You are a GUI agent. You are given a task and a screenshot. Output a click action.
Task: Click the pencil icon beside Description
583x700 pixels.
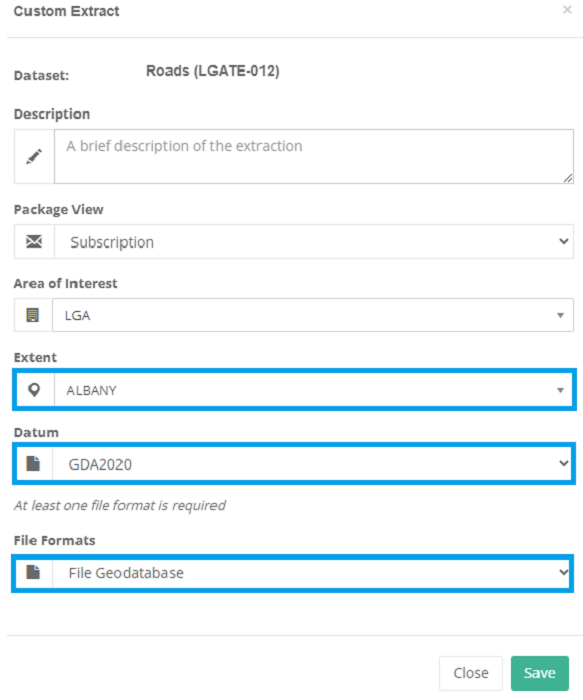pos(34,156)
